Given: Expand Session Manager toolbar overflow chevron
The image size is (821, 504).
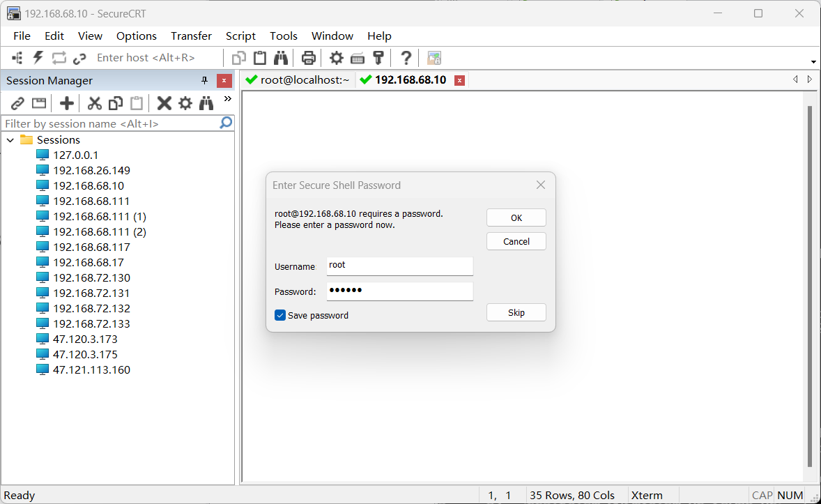Looking at the screenshot, I should click(x=227, y=100).
